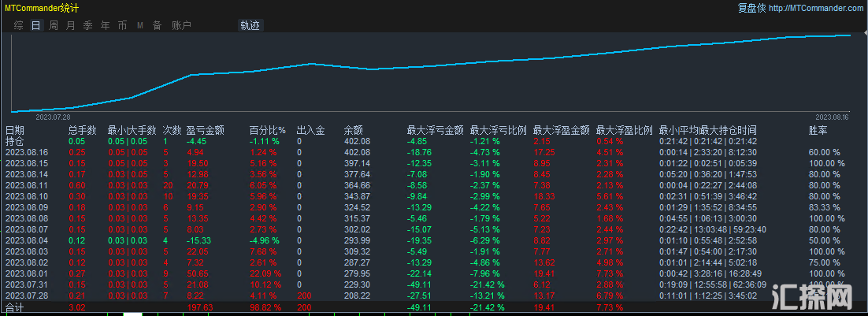Image resolution: width=868 pixels, height=316 pixels.
Task: Click the M tab in the period bar
Action: pyautogui.click(x=139, y=25)
